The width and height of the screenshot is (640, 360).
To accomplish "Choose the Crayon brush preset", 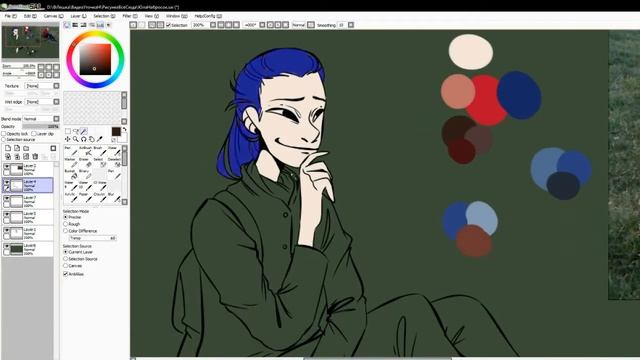I will pyautogui.click(x=100, y=198).
